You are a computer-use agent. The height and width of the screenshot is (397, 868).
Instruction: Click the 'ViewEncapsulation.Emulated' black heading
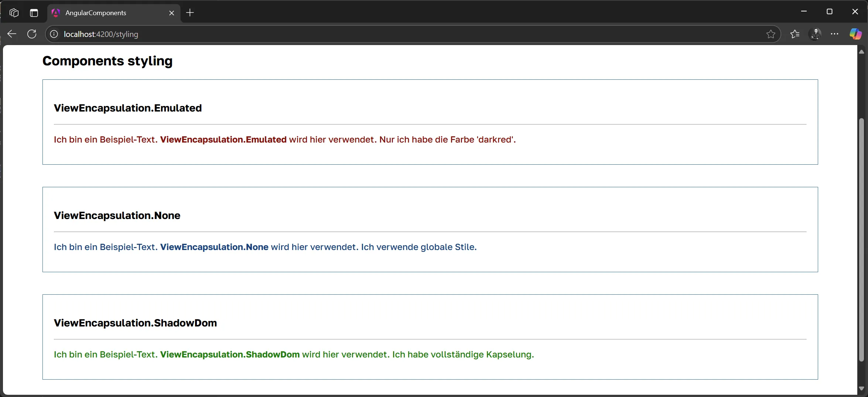coord(128,108)
